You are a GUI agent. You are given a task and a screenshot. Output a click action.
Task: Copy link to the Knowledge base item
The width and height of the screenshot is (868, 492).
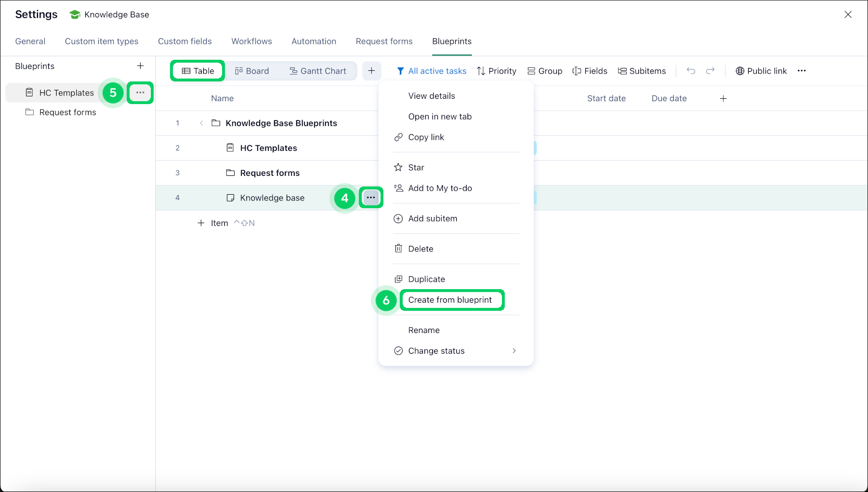coord(426,137)
